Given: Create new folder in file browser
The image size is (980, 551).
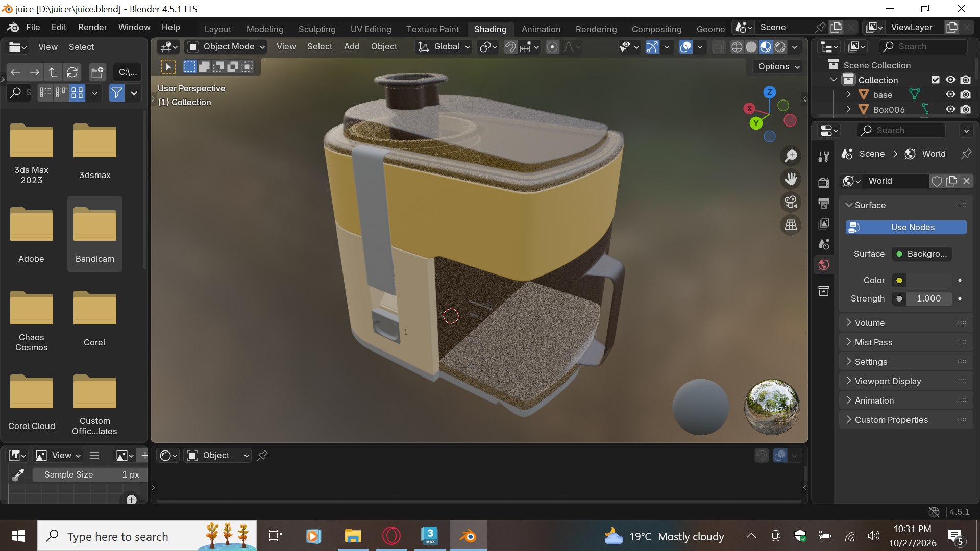Looking at the screenshot, I should point(97,72).
